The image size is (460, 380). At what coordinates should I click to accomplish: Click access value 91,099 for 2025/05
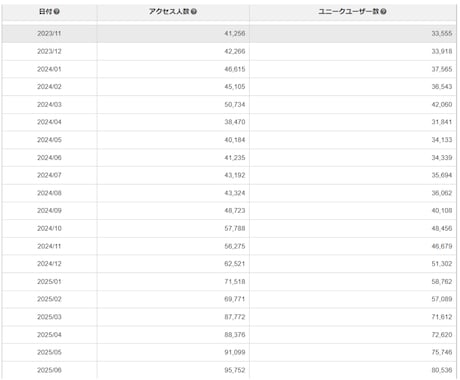[235, 352]
